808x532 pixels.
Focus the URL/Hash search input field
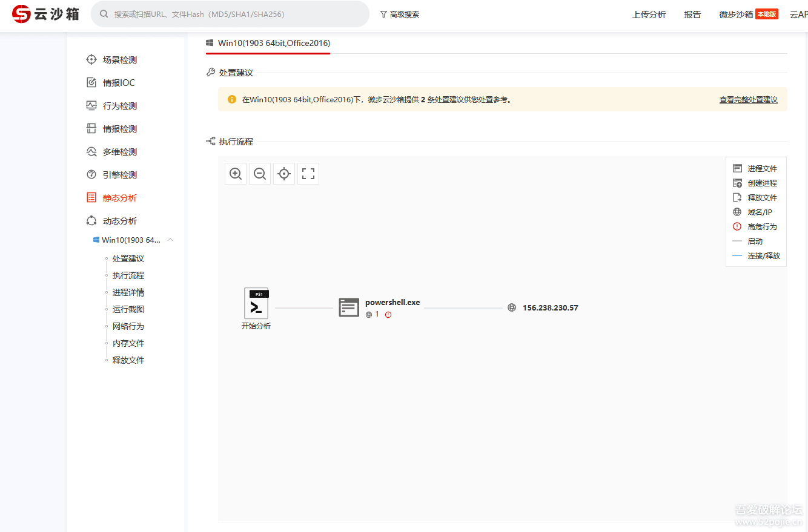tap(230, 14)
